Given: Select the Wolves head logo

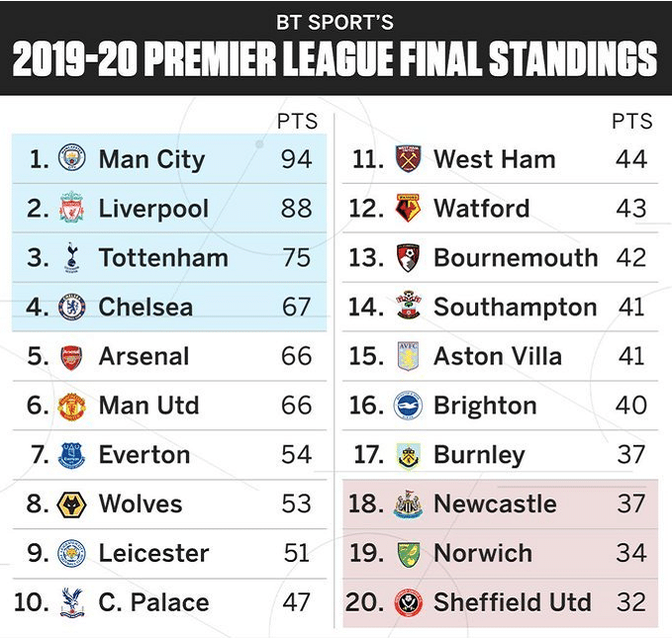Looking at the screenshot, I should (x=71, y=503).
